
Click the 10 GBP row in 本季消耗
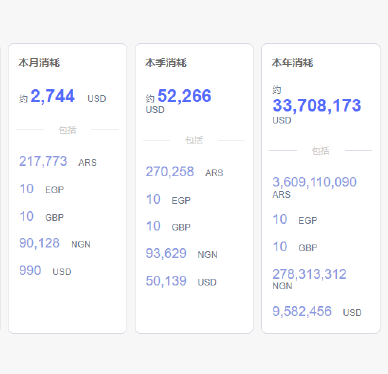(x=168, y=226)
